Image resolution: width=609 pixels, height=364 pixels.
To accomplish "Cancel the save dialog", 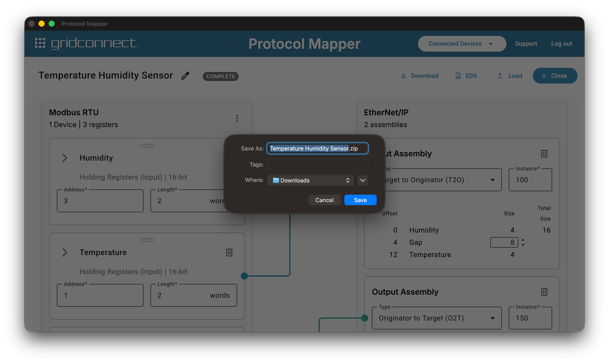I will click(324, 200).
